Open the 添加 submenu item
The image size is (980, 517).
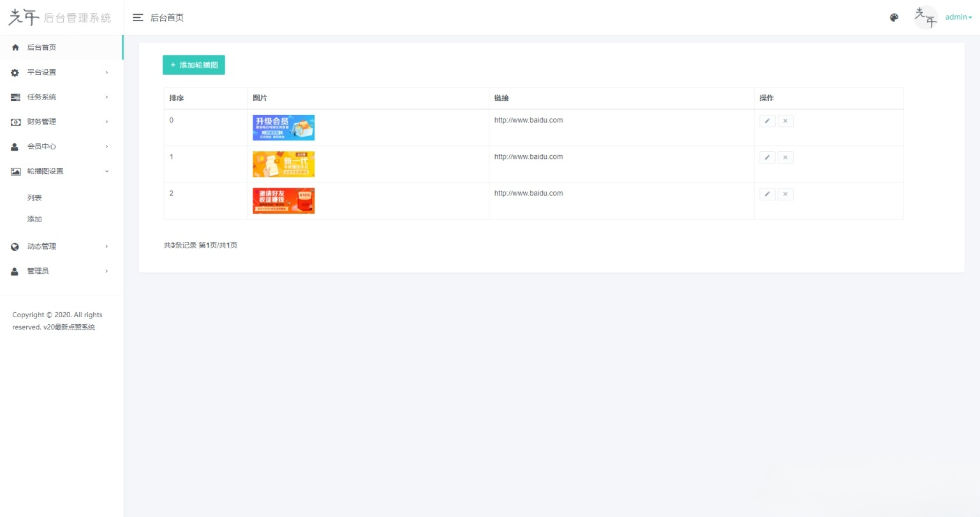tap(34, 219)
